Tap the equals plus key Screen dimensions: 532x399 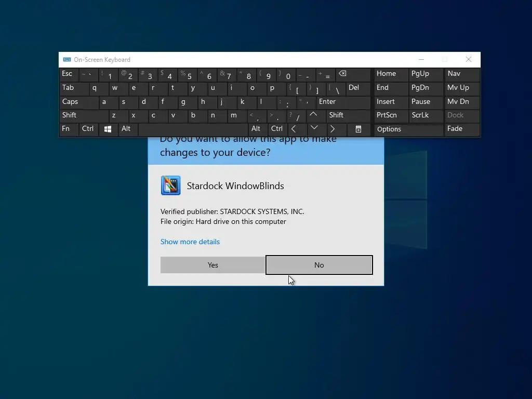326,74
